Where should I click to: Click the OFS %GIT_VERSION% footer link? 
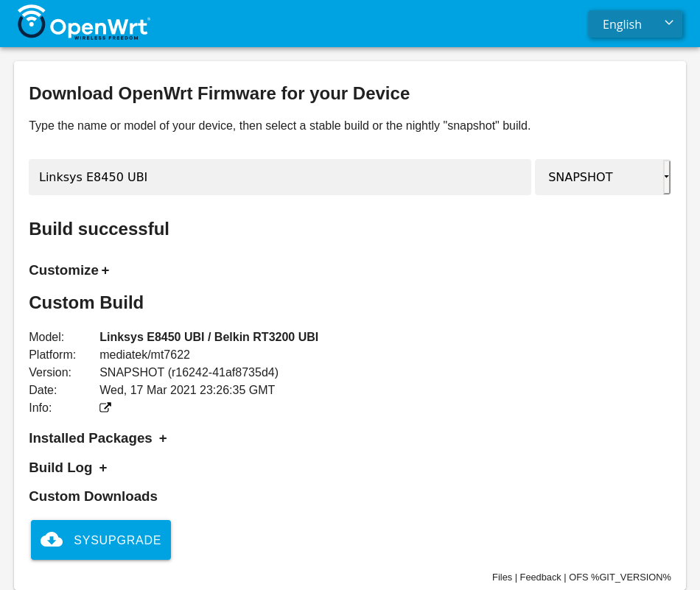tap(620, 577)
